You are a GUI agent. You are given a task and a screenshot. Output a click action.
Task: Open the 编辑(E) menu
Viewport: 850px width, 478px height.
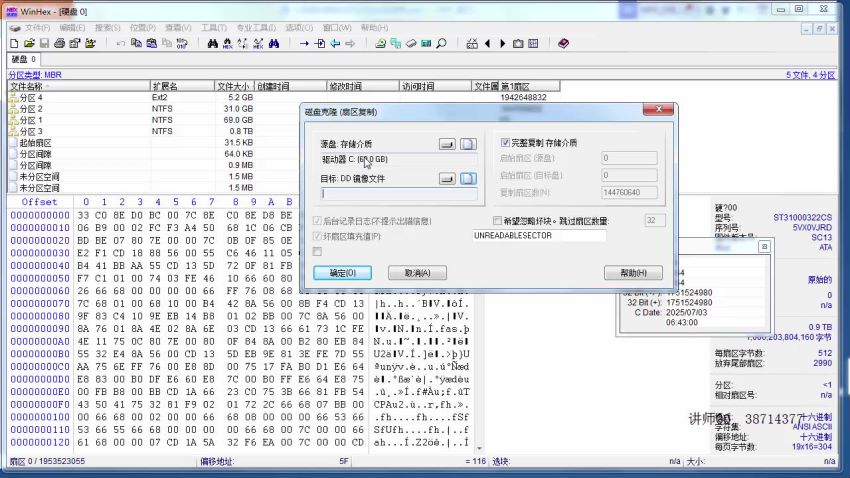tap(72, 28)
